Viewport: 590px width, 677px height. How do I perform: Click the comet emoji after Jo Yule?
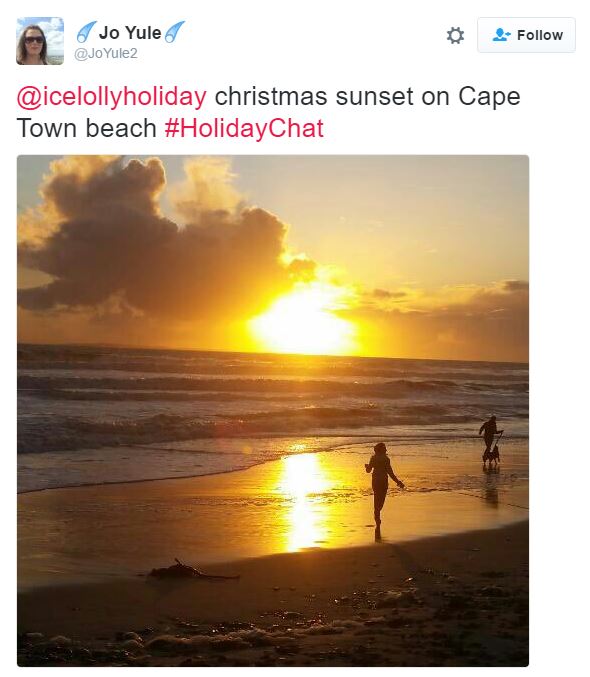click(174, 32)
